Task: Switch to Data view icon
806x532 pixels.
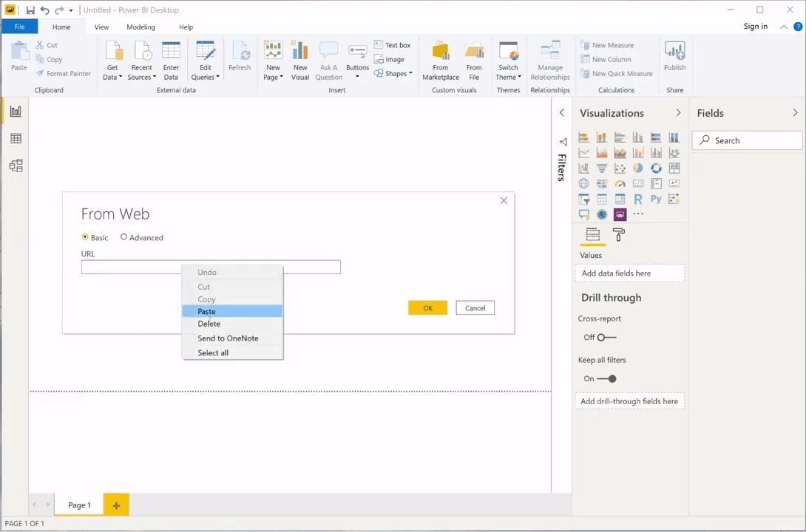Action: click(x=16, y=139)
